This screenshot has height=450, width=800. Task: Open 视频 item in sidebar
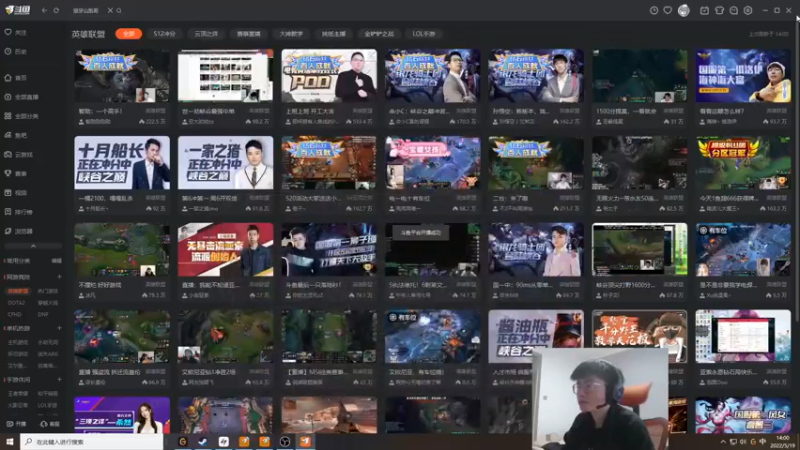coord(15,192)
